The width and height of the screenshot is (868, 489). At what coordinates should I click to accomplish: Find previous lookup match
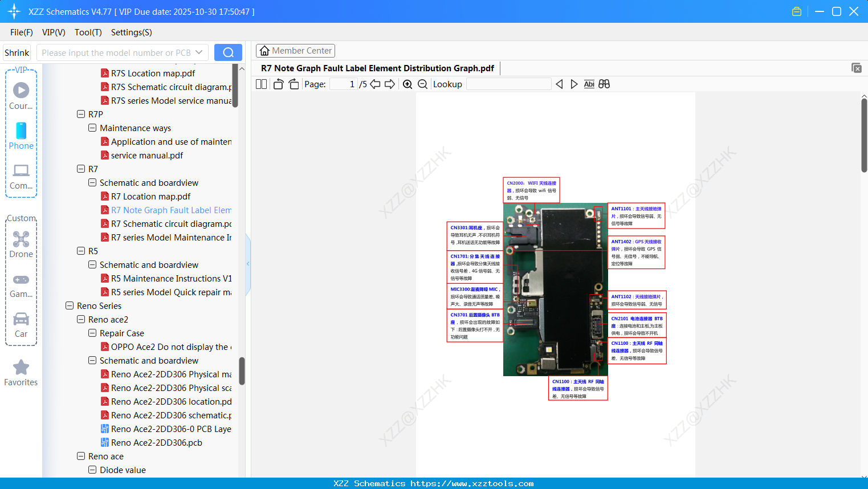[x=559, y=84]
